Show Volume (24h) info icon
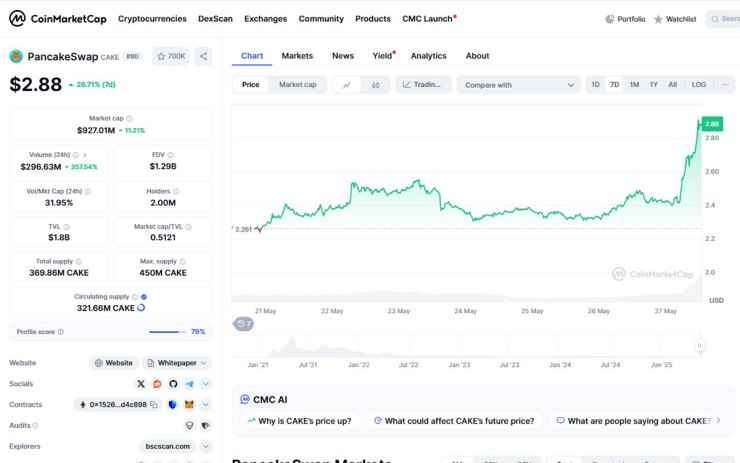740x463 pixels. click(x=76, y=155)
